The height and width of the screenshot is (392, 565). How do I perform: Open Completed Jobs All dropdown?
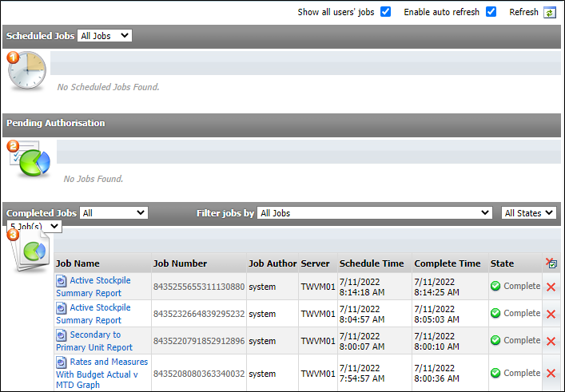point(113,213)
